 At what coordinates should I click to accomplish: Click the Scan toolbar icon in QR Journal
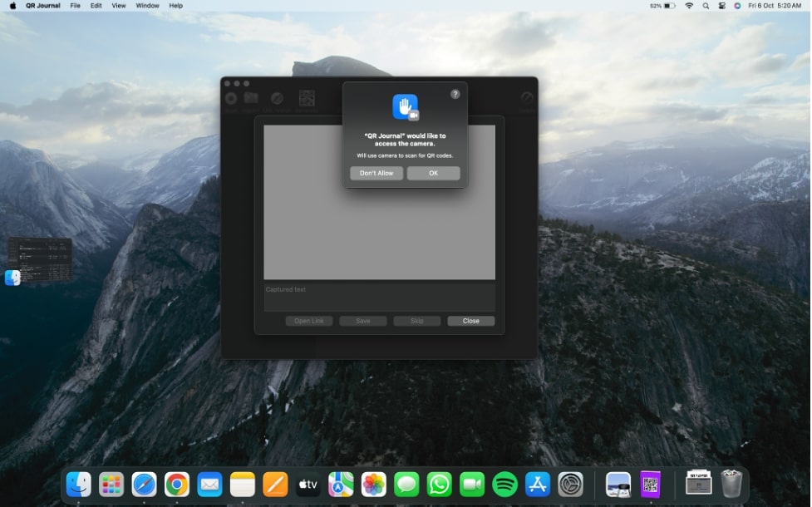tap(231, 99)
